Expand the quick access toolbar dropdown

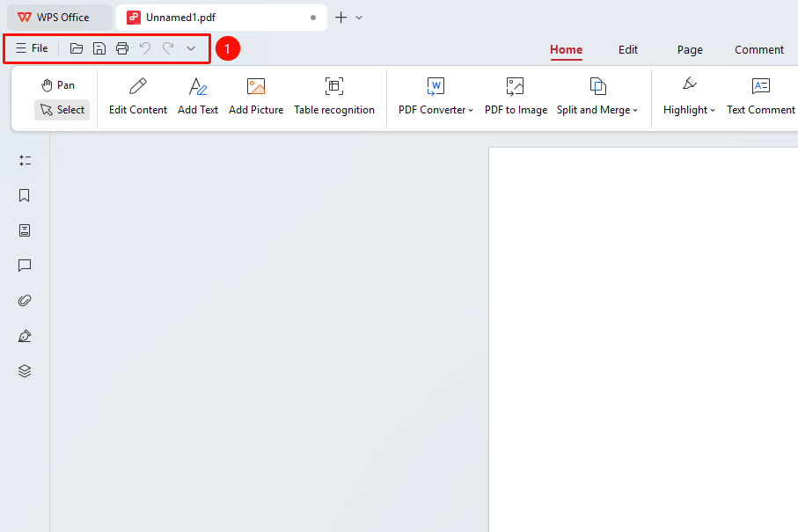coord(191,48)
